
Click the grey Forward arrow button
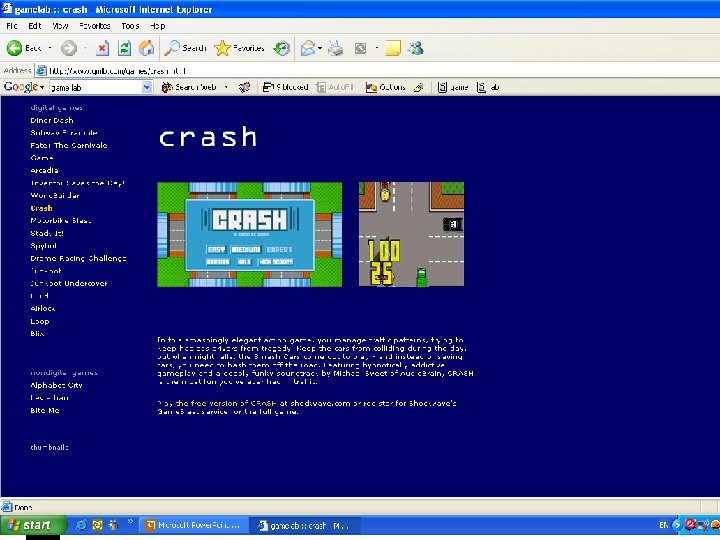pos(69,48)
